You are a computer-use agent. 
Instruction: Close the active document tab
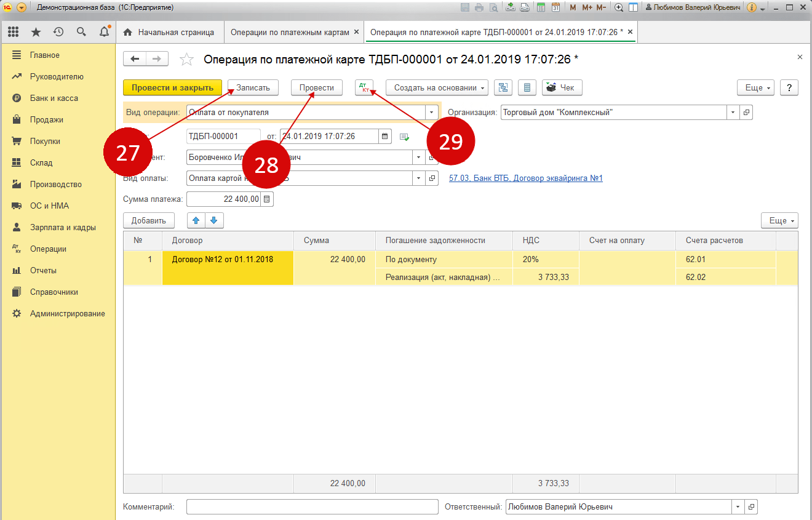pos(629,32)
